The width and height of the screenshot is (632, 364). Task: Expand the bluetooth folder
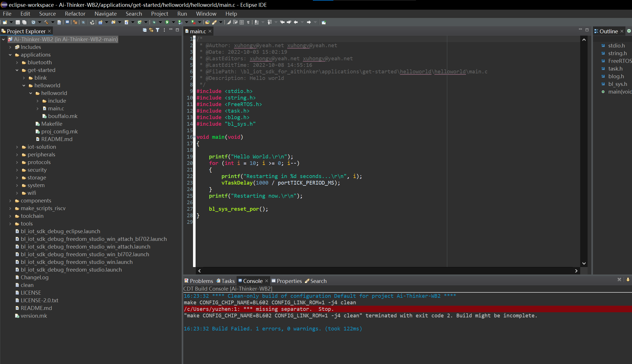click(17, 62)
